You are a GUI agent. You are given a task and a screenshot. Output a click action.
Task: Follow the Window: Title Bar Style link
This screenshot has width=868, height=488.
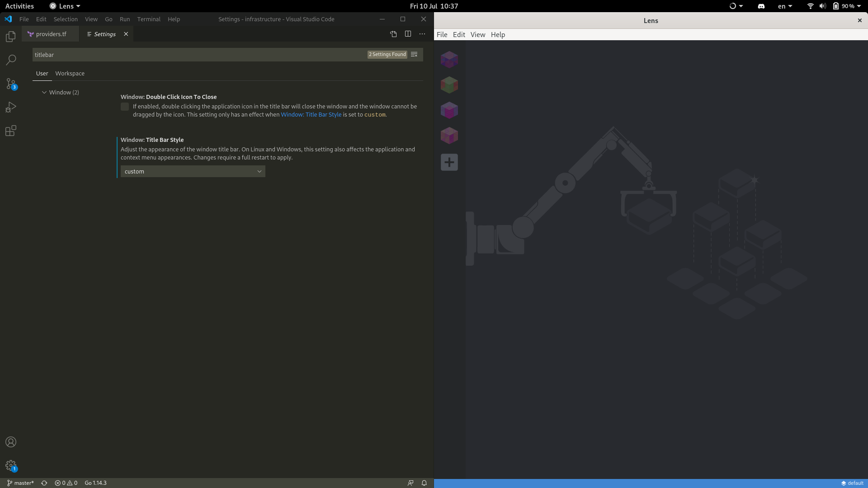coord(311,114)
